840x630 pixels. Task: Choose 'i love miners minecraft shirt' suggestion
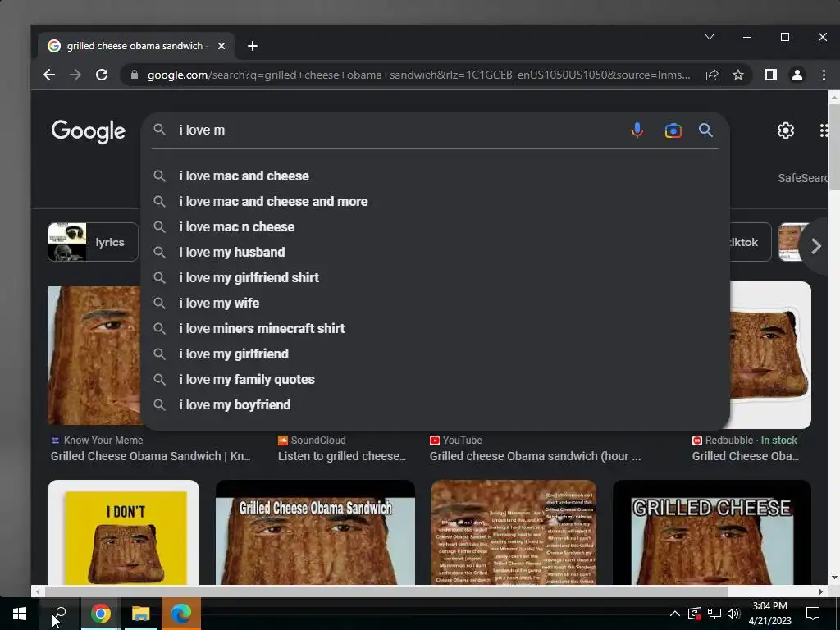click(435, 328)
